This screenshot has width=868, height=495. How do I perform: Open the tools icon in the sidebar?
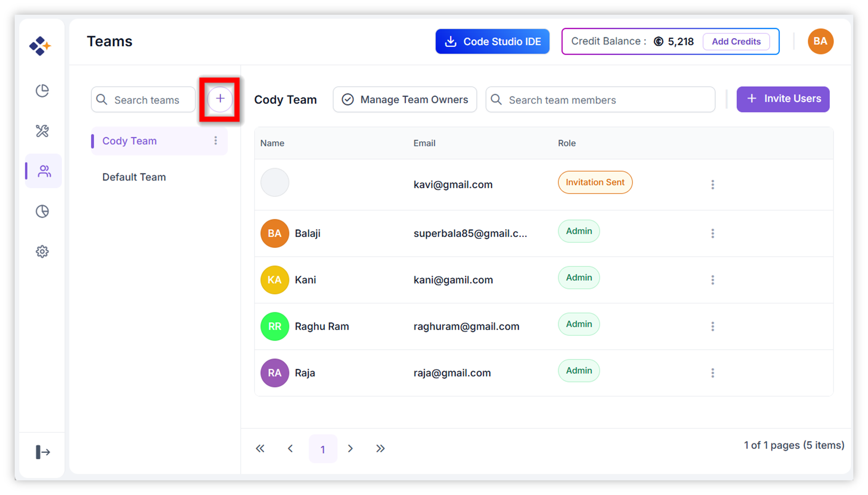coord(42,131)
